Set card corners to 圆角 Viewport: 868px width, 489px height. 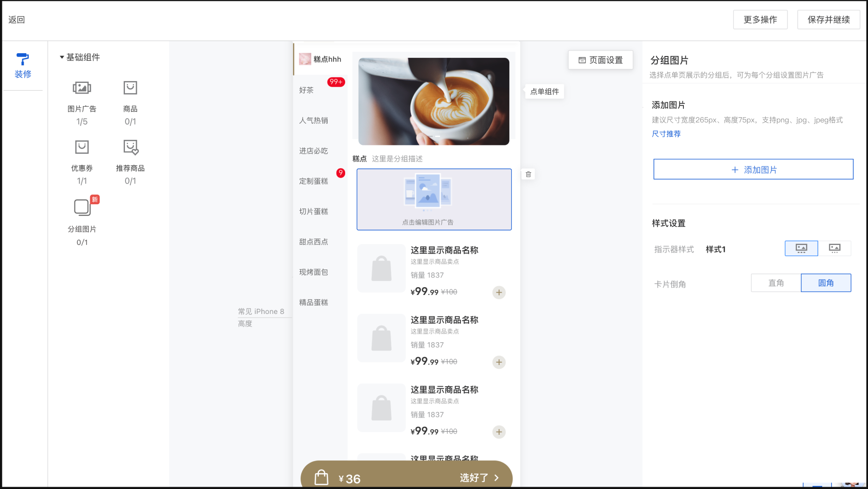(826, 283)
